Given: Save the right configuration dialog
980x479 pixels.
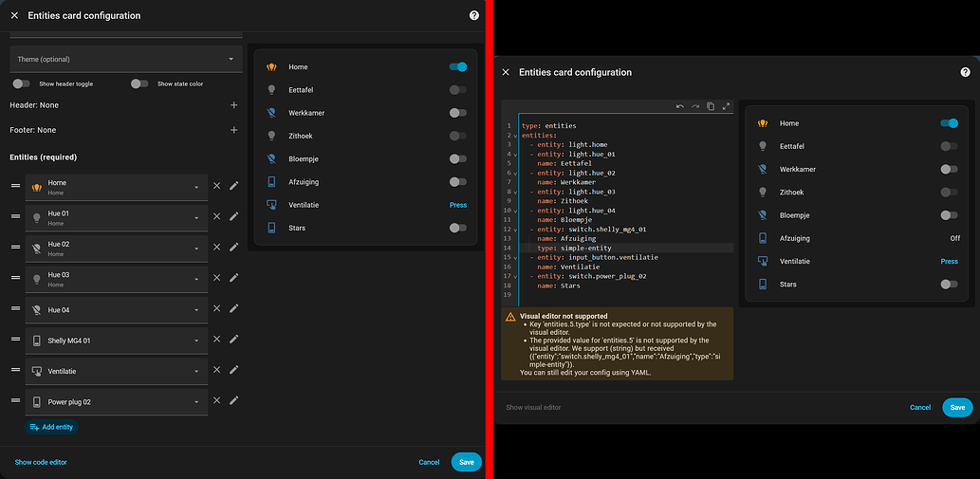Looking at the screenshot, I should (x=957, y=407).
